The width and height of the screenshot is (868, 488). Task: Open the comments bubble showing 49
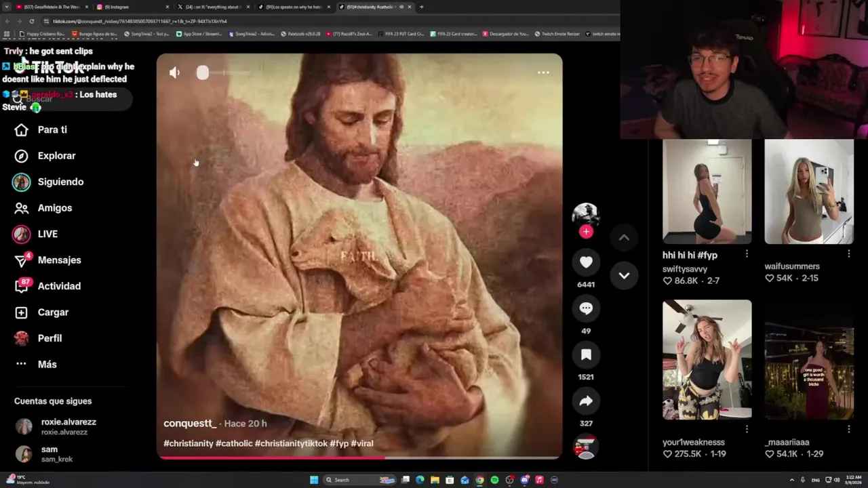tap(586, 308)
